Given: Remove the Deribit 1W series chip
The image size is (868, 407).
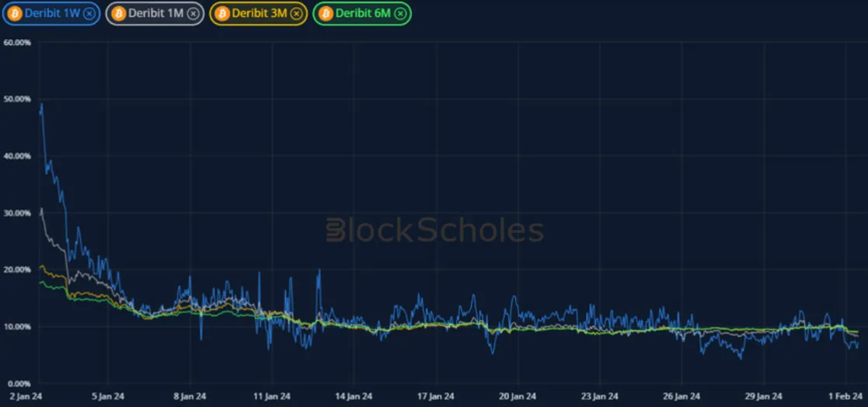Looking at the screenshot, I should tap(89, 14).
